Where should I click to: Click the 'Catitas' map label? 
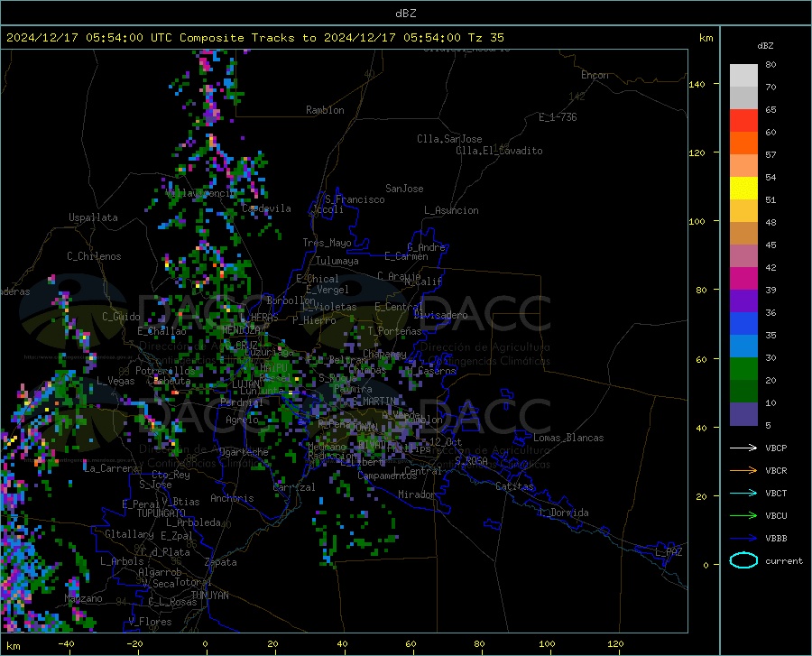click(514, 486)
